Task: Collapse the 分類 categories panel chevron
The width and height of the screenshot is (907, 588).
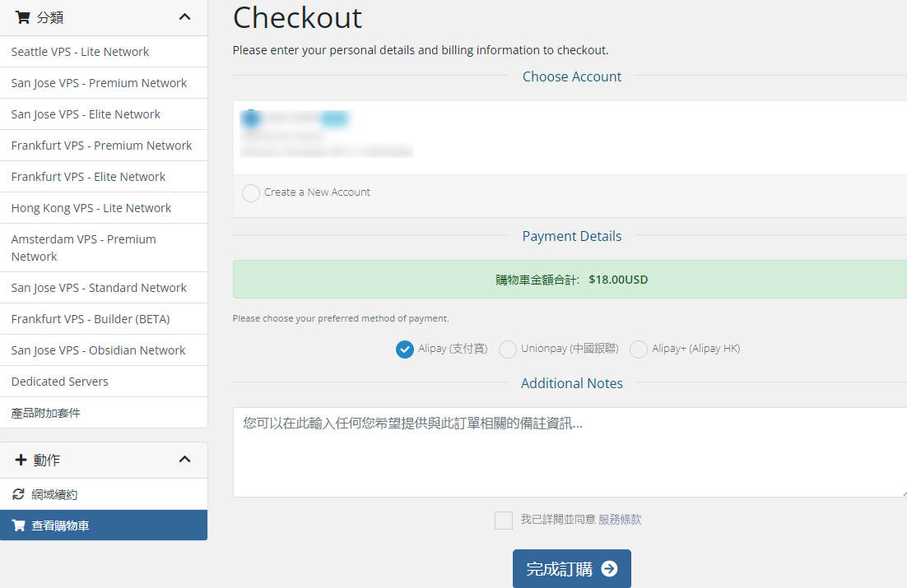Action: (184, 17)
